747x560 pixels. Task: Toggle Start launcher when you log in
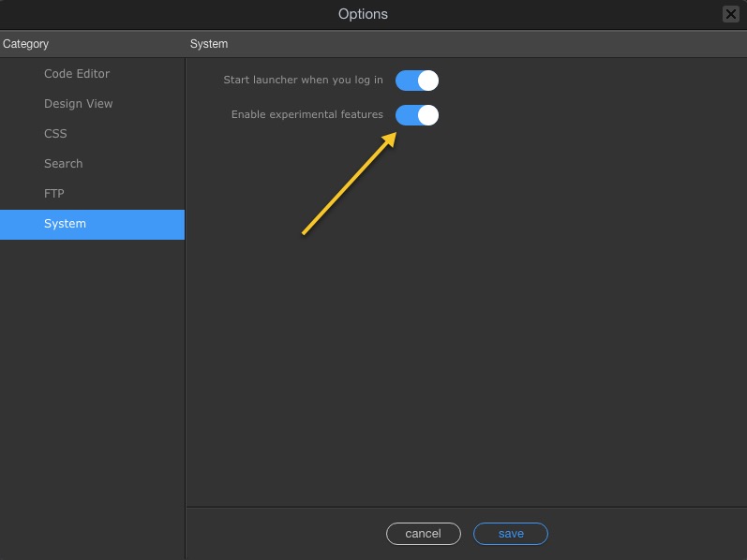point(417,81)
